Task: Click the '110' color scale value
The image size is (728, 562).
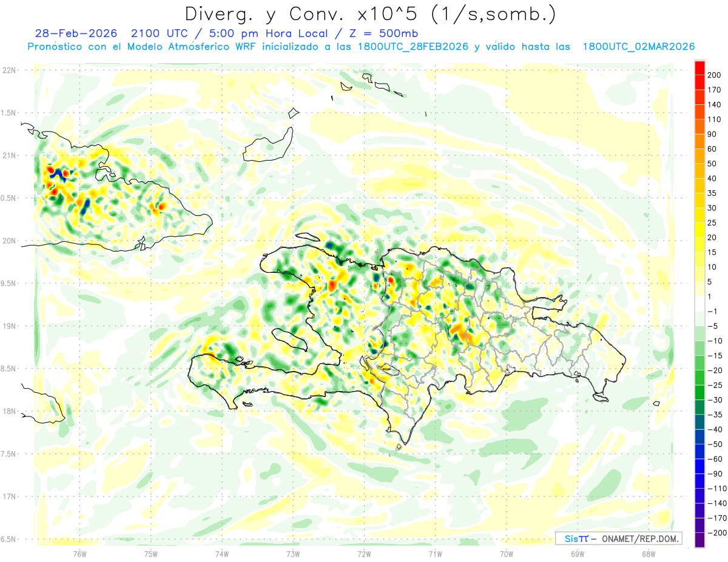Action: 715,119
